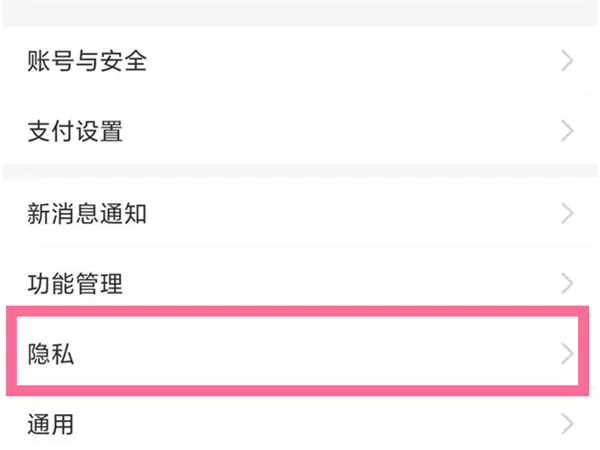Click the gray divider above 新消息通知
This screenshot has width=600, height=450.
[x=300, y=171]
